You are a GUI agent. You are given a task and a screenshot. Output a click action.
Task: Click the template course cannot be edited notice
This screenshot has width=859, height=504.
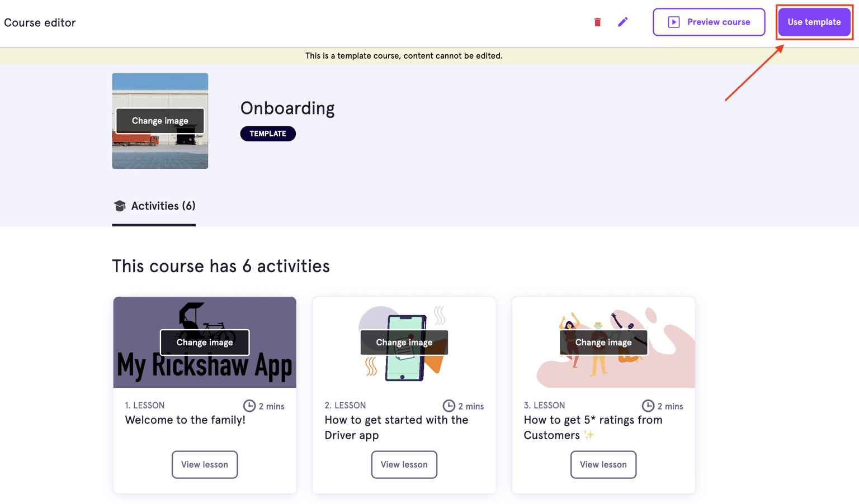click(404, 56)
